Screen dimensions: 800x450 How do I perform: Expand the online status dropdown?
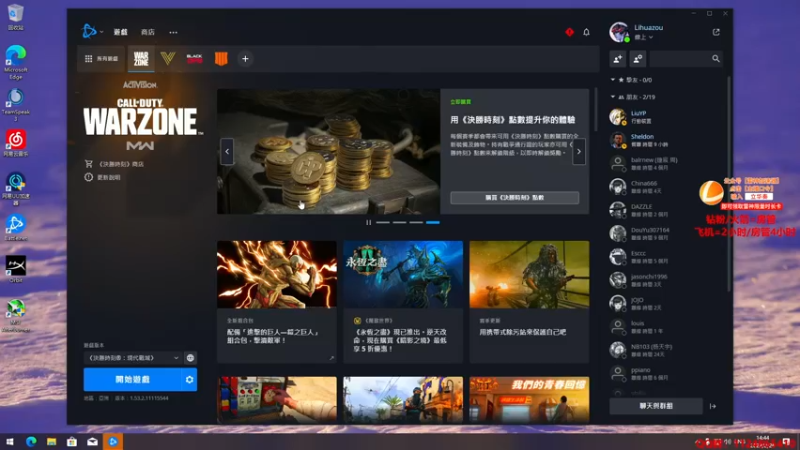tap(643, 37)
